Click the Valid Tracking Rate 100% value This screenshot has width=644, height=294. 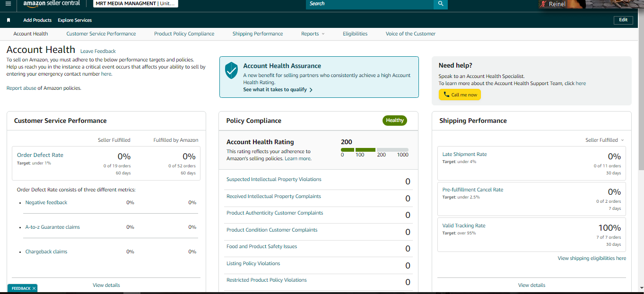point(609,228)
